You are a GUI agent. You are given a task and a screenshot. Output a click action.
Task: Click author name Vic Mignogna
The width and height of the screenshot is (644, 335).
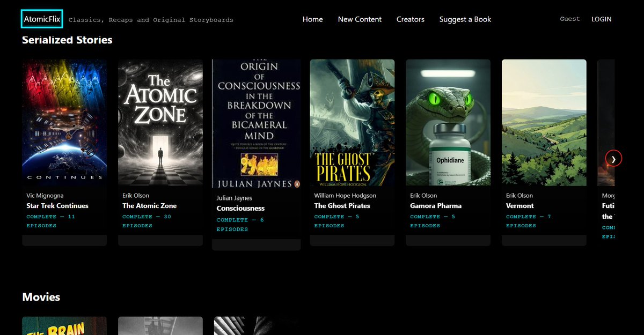[x=45, y=196]
